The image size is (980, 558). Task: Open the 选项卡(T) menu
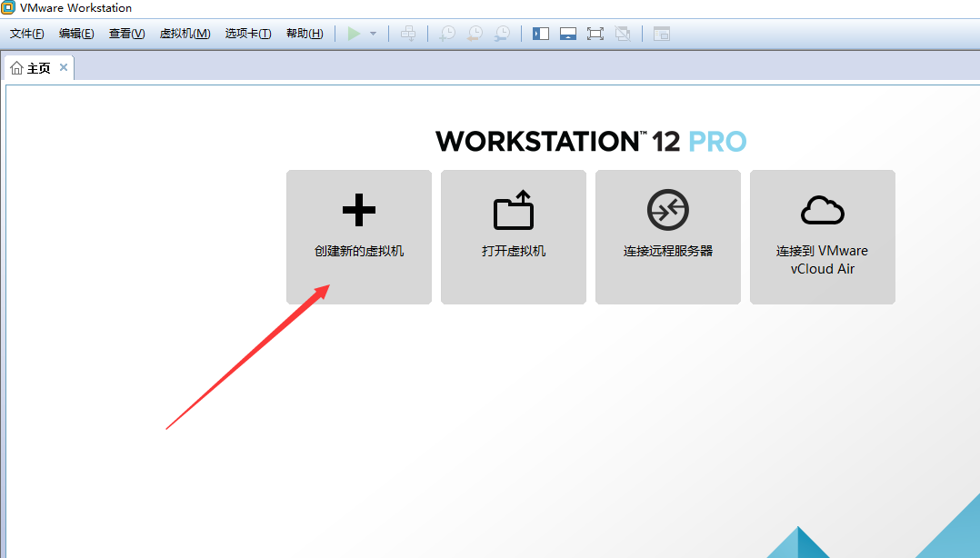click(248, 34)
